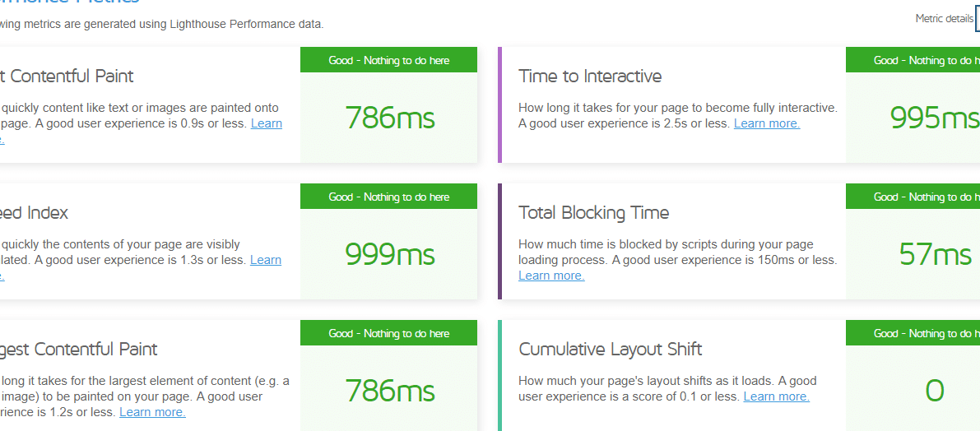Select the 995ms Time to Interactive value

[x=935, y=118]
